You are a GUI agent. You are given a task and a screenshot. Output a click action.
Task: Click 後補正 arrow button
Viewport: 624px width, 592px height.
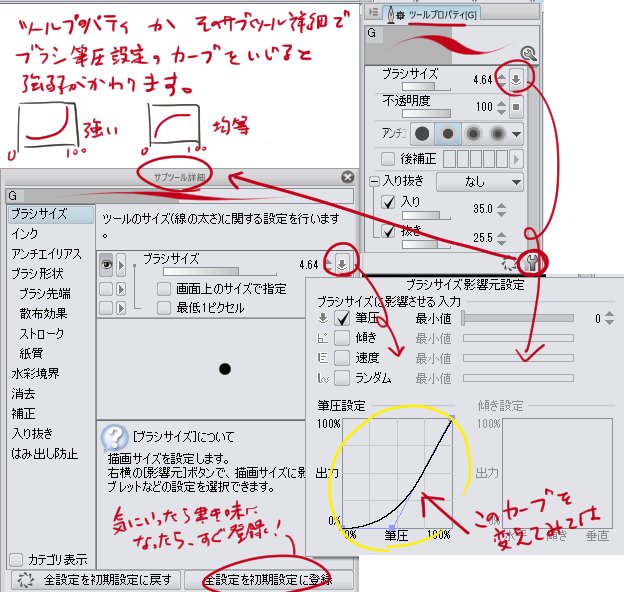click(516, 159)
